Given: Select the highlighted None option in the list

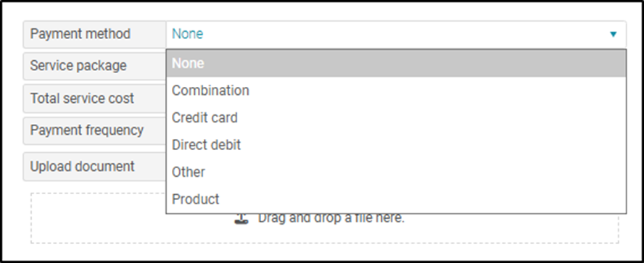Looking at the screenshot, I should 396,63.
